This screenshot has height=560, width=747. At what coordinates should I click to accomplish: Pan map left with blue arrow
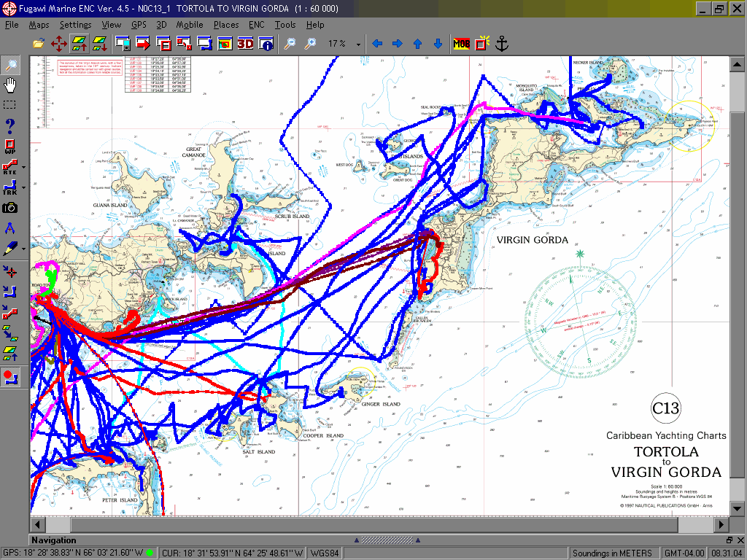[x=377, y=44]
